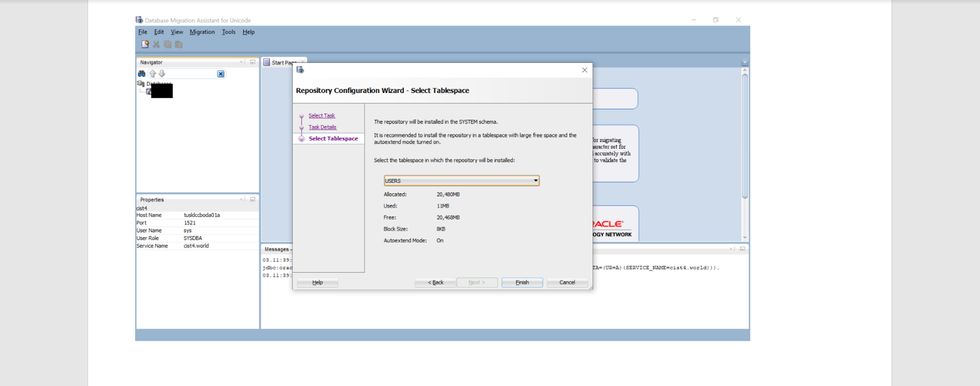Click the Start Page vertical scrollbar
Screen dimensions: 980x386
point(745,136)
